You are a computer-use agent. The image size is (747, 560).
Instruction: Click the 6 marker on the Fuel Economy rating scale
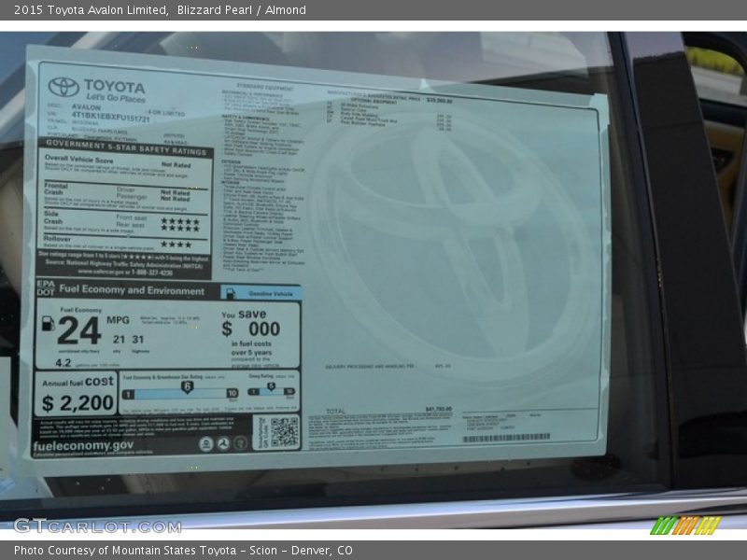187,385
